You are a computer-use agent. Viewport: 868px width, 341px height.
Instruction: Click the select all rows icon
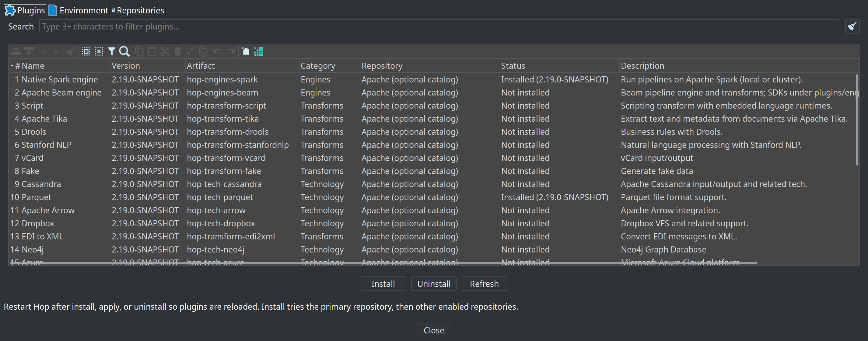pos(86,51)
